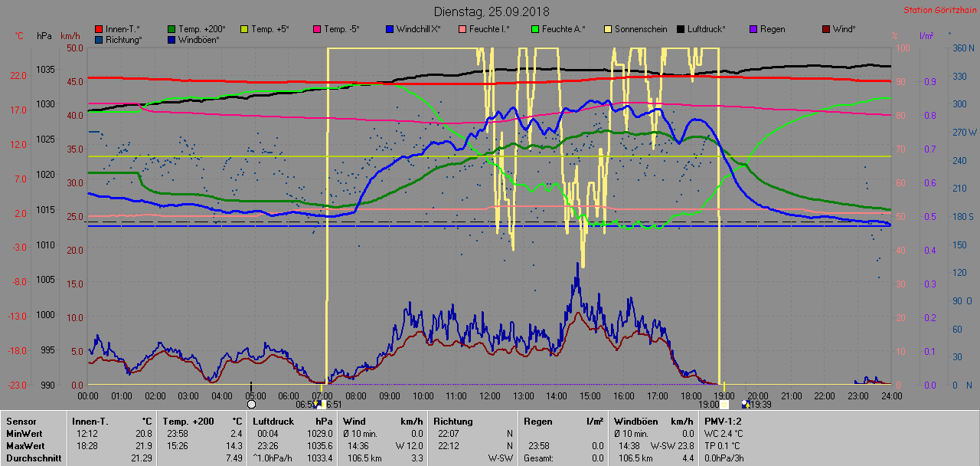Viewport: 980px width, 466px height.
Task: Click the Richtung table column header
Action: click(453, 421)
